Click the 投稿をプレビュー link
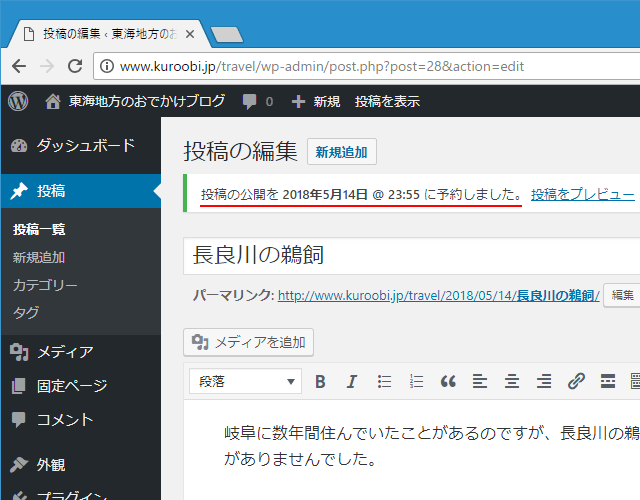The image size is (640, 500). (582, 194)
